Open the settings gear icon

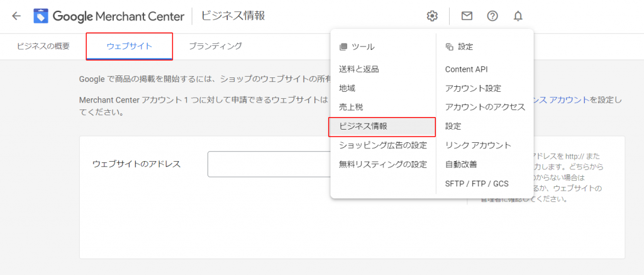[x=432, y=16]
